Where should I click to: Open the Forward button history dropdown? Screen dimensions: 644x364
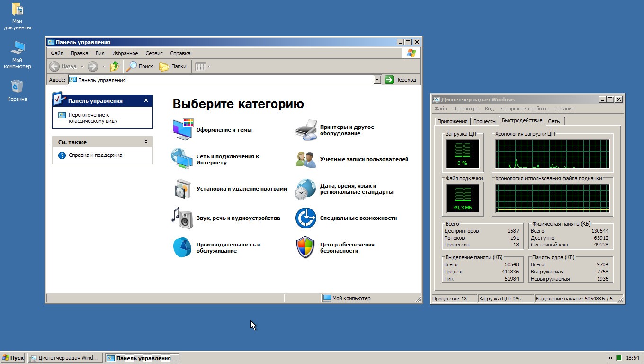click(x=103, y=66)
